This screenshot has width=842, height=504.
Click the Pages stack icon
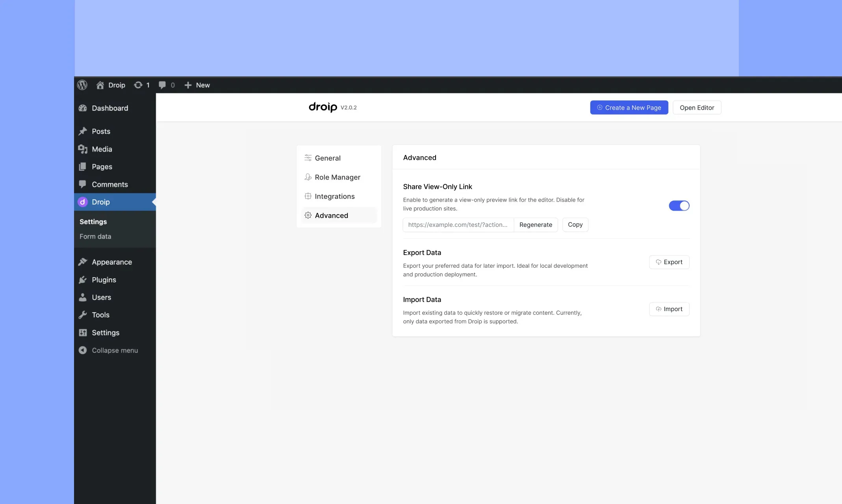coord(83,167)
